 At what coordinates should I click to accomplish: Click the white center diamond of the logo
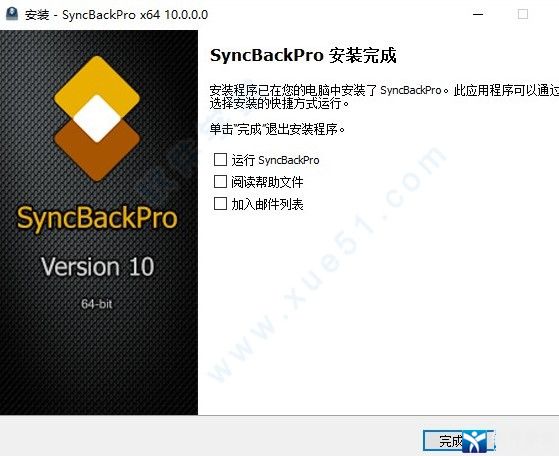coord(97,118)
